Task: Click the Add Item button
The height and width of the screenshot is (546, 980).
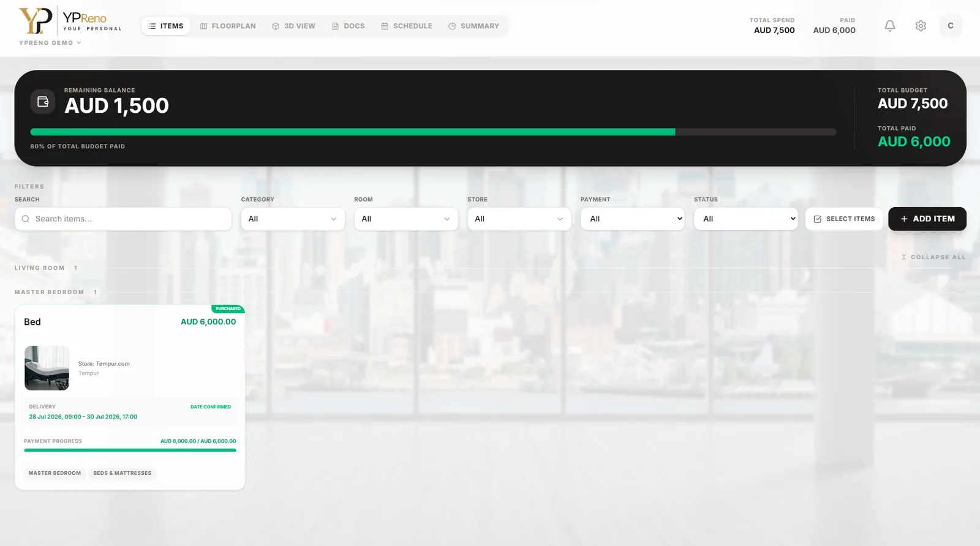Action: (927, 219)
